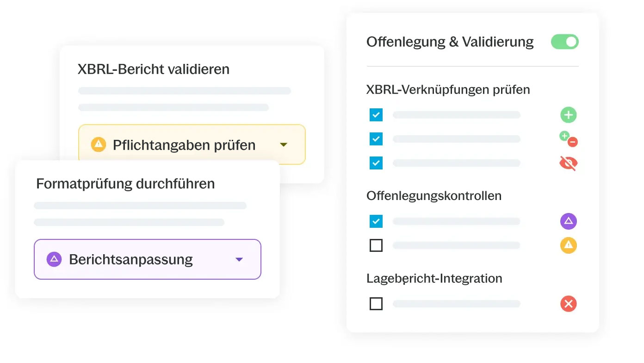This screenshot has height=363, width=644.
Task: Click the yellow warning icon under Offenlegungskontrollen
Action: pyautogui.click(x=568, y=245)
